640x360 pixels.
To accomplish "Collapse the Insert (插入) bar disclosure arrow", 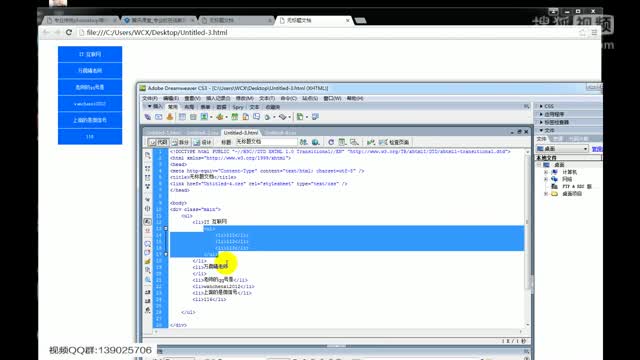I will pyautogui.click(x=149, y=107).
